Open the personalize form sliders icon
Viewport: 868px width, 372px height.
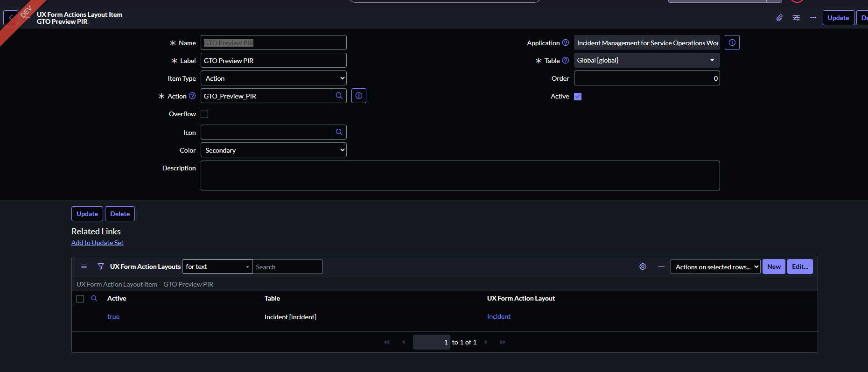coord(796,18)
